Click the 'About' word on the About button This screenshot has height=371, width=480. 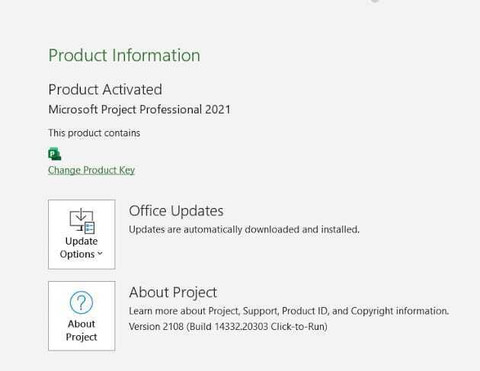tap(81, 324)
